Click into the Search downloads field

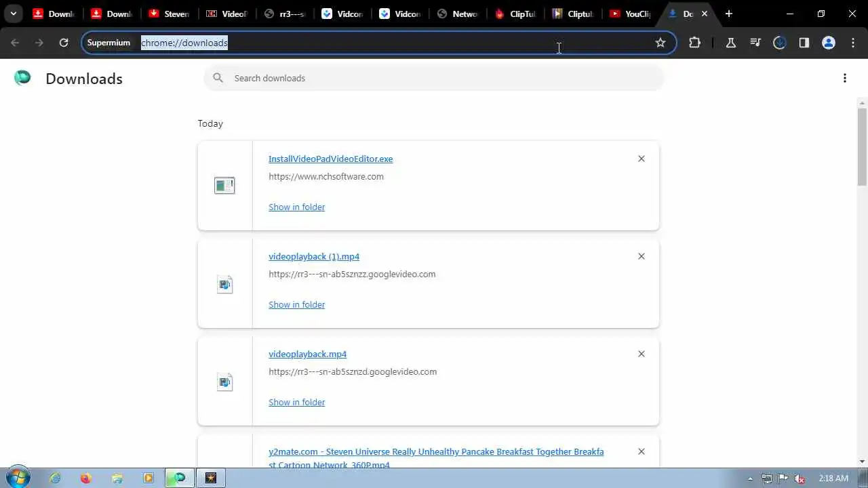(x=434, y=78)
